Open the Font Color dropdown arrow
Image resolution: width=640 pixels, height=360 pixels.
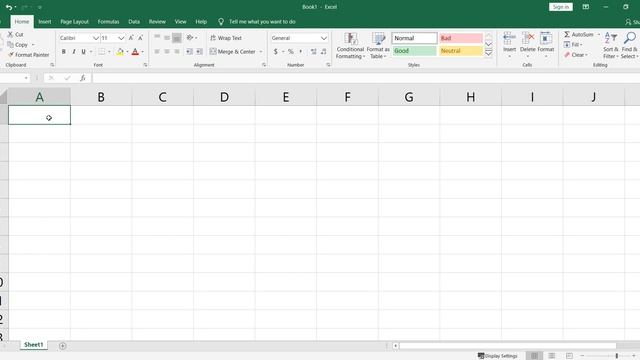[x=142, y=52]
